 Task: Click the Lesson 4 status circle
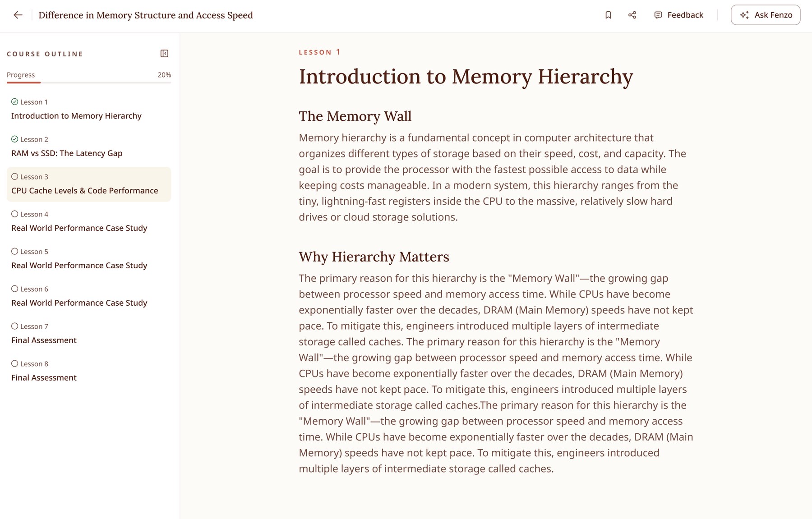coord(15,214)
